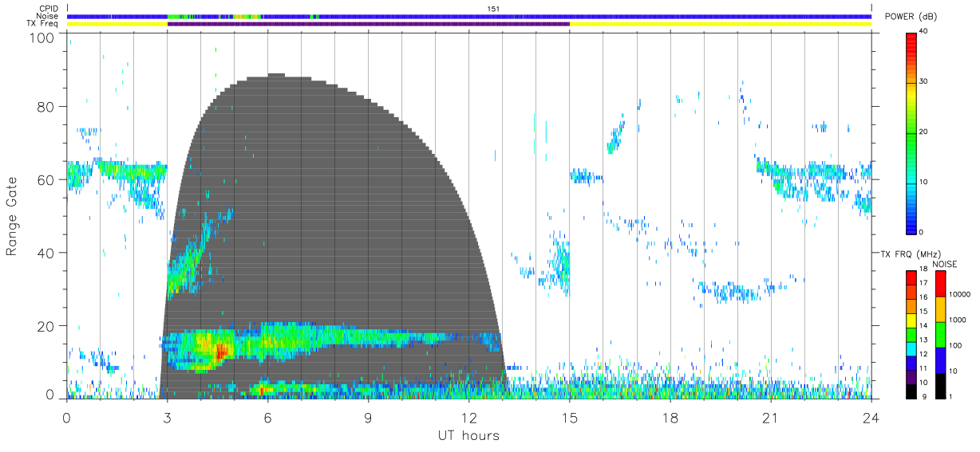Click the 18 label on TX FRQ scale
980x452 pixels.
(899, 270)
